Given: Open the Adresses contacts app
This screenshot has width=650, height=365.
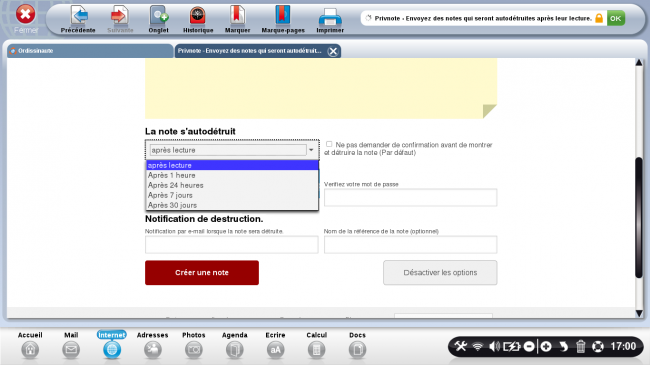Looking at the screenshot, I should click(153, 350).
